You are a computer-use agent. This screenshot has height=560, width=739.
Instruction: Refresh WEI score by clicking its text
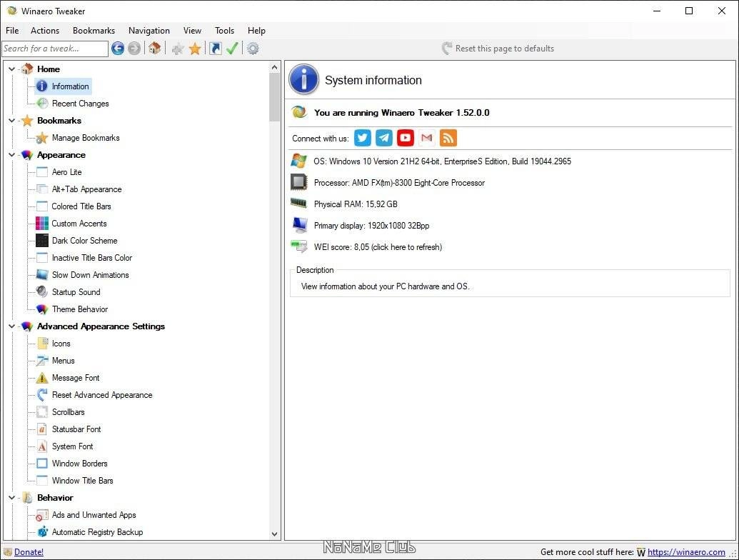pyautogui.click(x=378, y=246)
